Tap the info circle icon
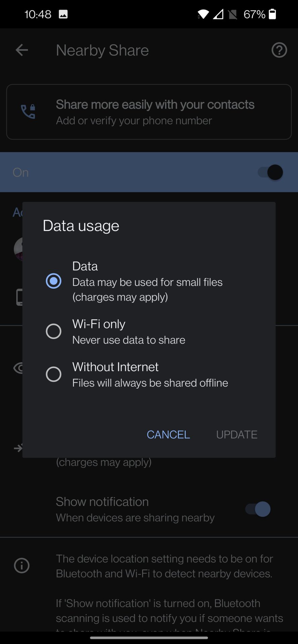 (22, 566)
